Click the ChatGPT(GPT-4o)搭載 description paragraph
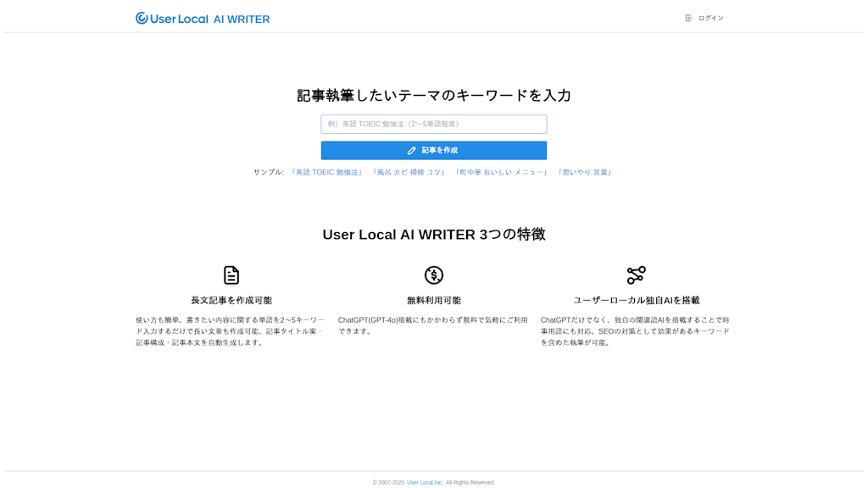The height and width of the screenshot is (488, 868). pos(433,325)
